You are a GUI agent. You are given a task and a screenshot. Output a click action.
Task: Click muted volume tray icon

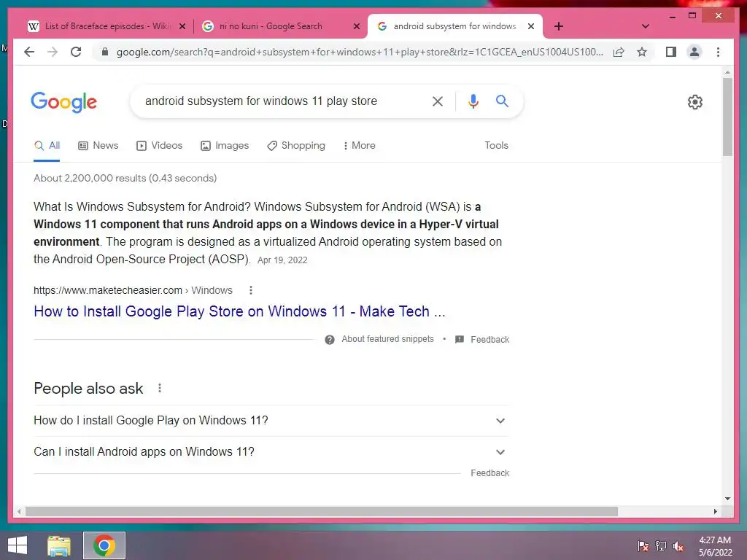678,546
